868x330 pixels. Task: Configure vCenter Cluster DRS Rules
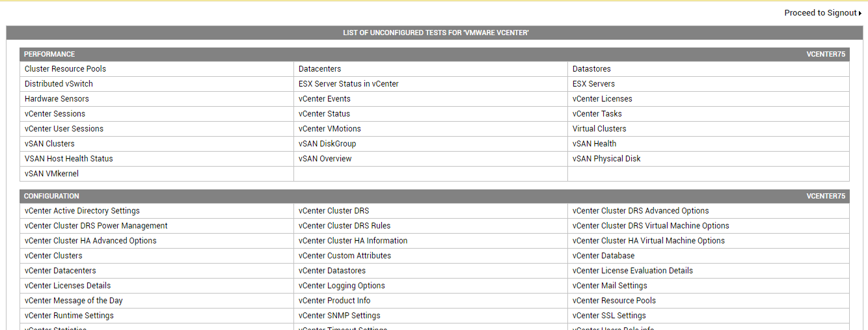[x=344, y=226]
